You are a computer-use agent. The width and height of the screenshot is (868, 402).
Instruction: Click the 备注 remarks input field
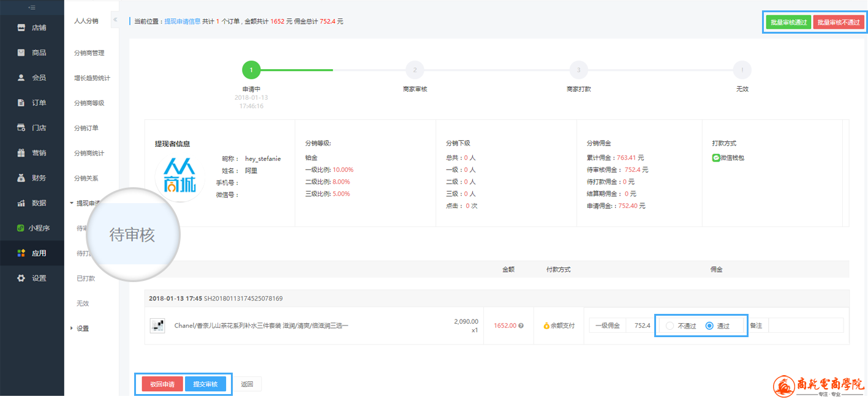(806, 326)
